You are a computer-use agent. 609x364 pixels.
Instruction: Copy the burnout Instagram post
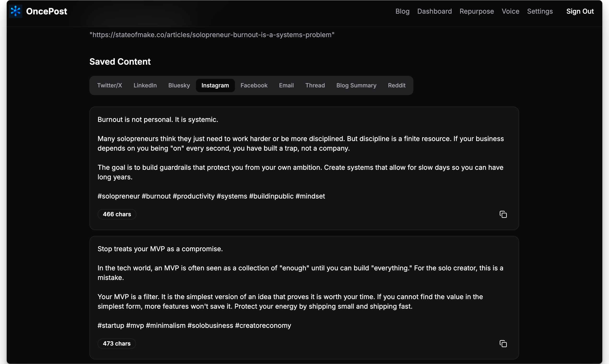pos(503,214)
